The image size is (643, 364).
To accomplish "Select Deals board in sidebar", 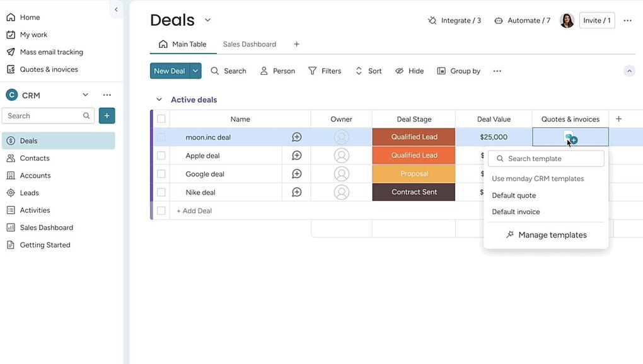I will [58, 141].
